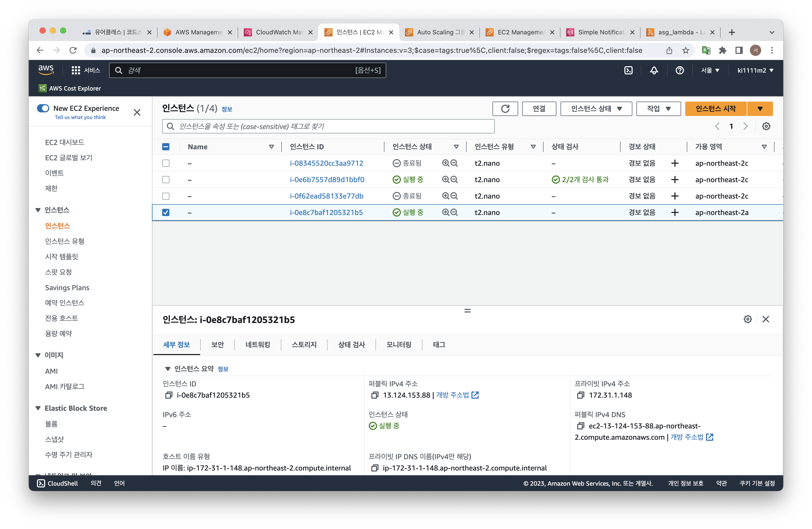Switch to the 스토리지 tab
Screen dimensions: 812x529
tap(304, 345)
